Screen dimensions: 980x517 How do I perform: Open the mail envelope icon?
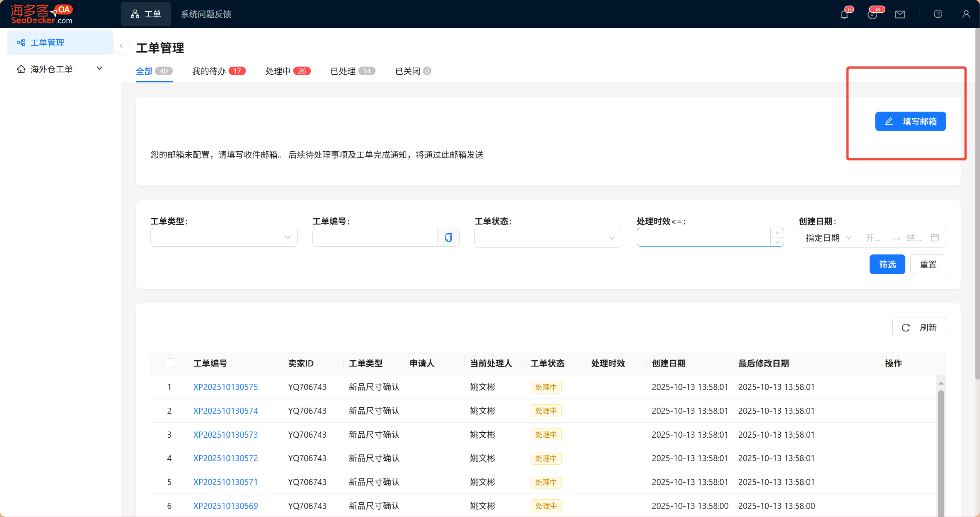coord(900,15)
